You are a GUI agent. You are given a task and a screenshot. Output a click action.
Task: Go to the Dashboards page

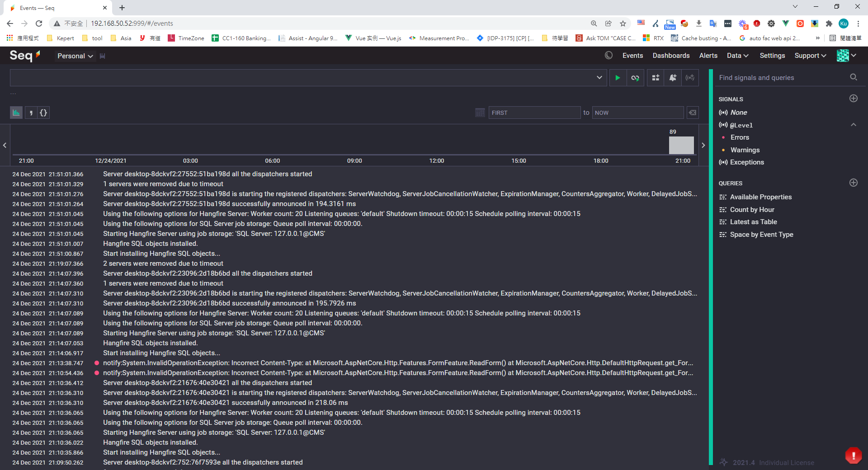pyautogui.click(x=671, y=56)
